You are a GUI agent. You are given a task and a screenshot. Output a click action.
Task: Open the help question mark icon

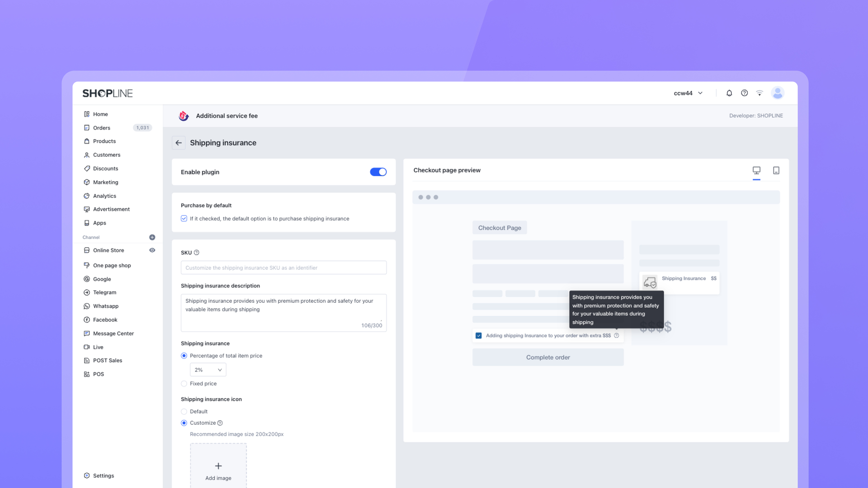coord(744,93)
